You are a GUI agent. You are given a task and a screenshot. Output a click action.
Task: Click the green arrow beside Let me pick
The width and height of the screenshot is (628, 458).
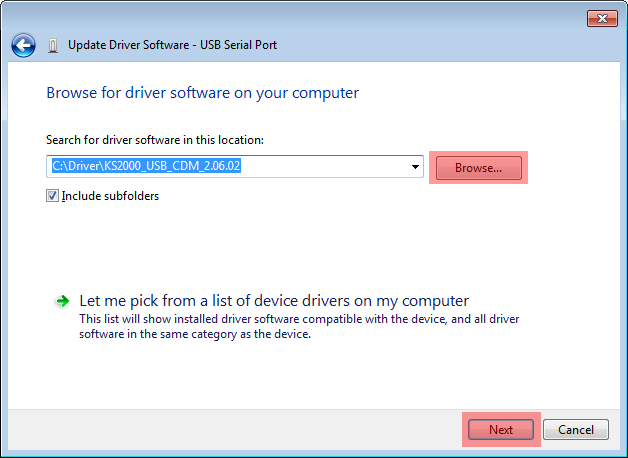pos(62,301)
